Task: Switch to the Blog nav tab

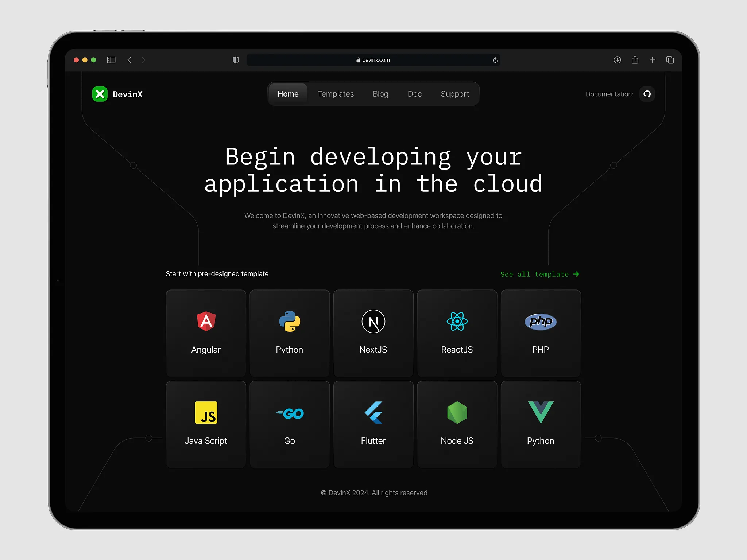Action: [x=380, y=94]
